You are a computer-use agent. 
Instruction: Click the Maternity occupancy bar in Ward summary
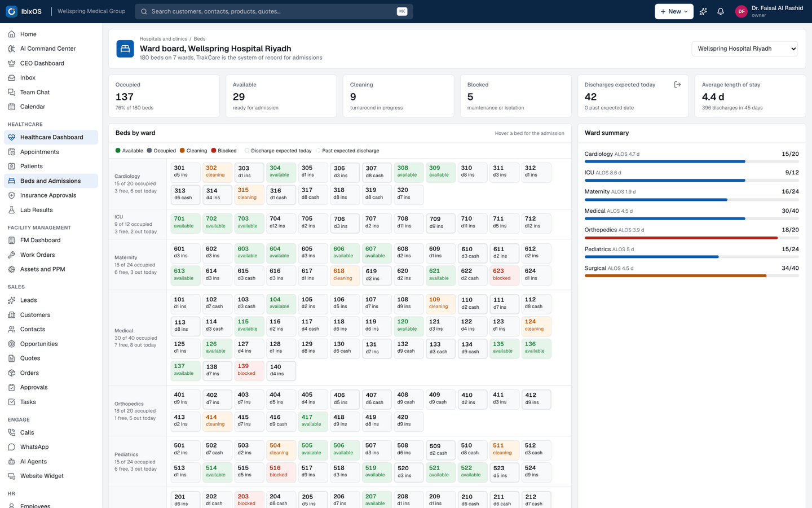tap(692, 200)
